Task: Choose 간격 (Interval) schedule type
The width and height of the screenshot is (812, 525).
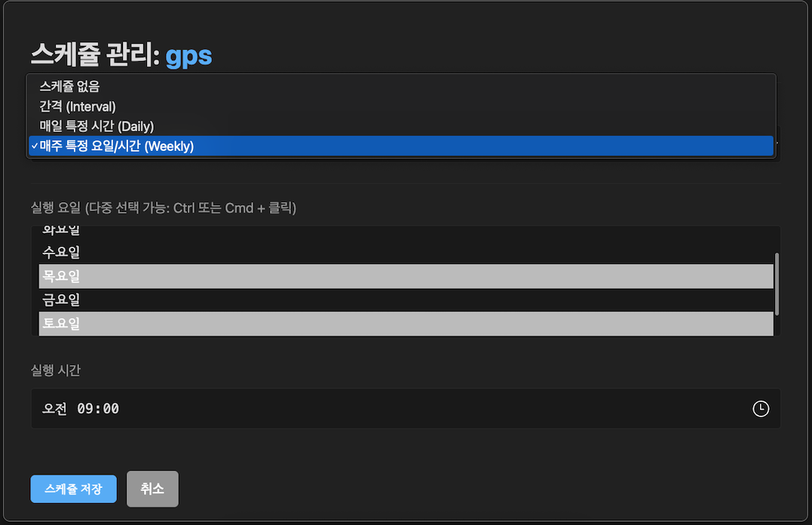Action: [78, 106]
